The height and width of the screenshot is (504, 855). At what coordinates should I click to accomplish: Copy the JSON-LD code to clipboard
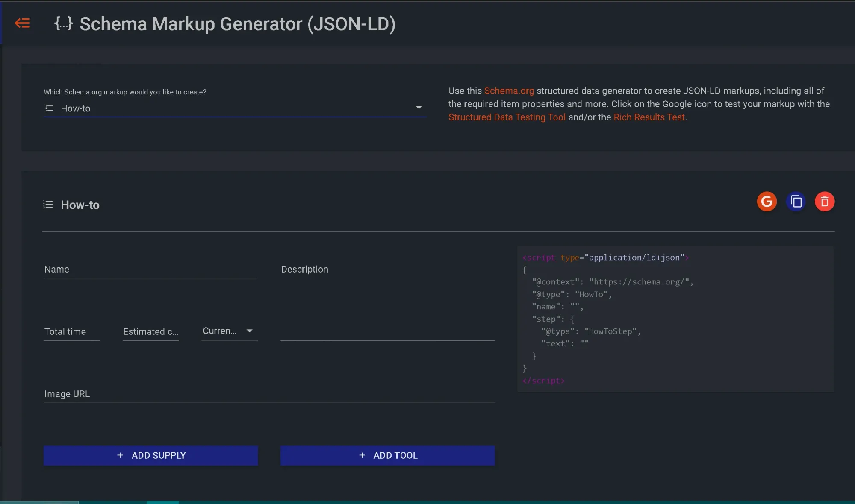pos(796,201)
